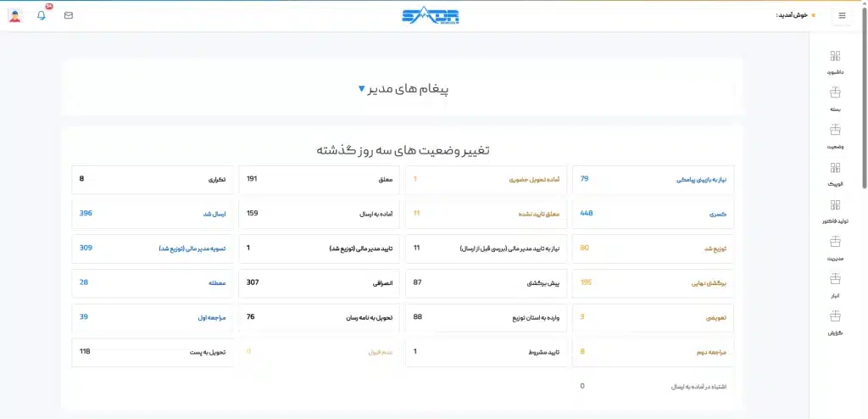868x419 pixels.
Task: Open the انصرافی card showing 307
Action: (x=320, y=283)
